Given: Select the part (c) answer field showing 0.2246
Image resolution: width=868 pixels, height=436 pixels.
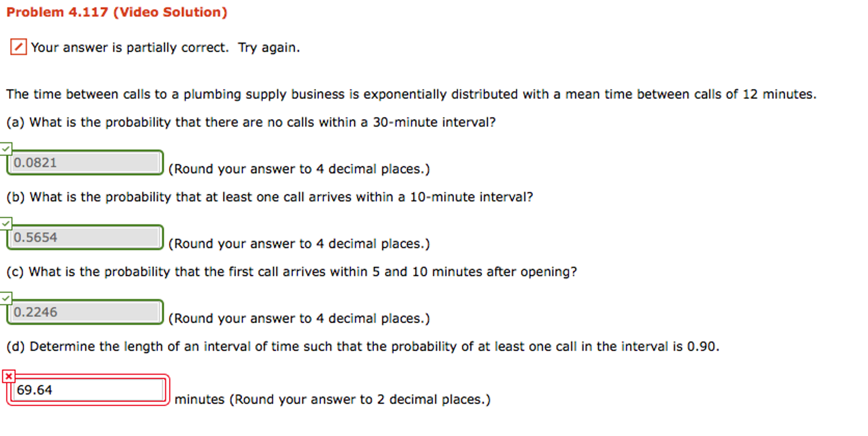Looking at the screenshot, I should point(85,312).
